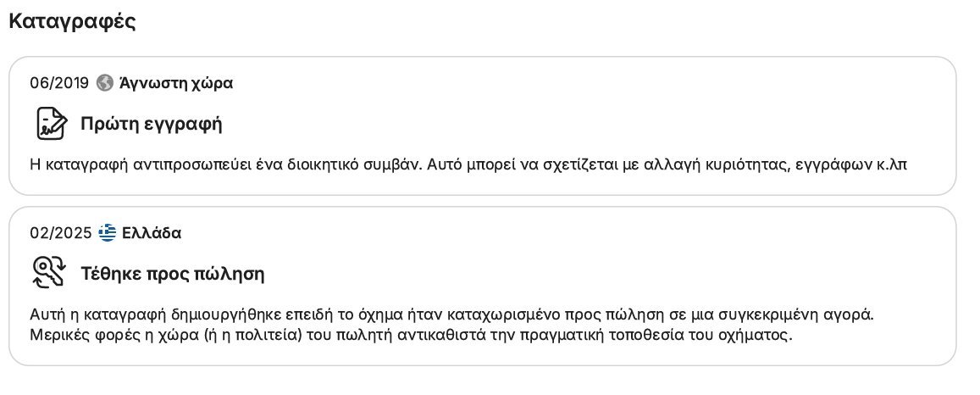This screenshot has width=980, height=395.
Task: Click the globe icon beside Άγνωστη χώρα
Action: coord(105,83)
